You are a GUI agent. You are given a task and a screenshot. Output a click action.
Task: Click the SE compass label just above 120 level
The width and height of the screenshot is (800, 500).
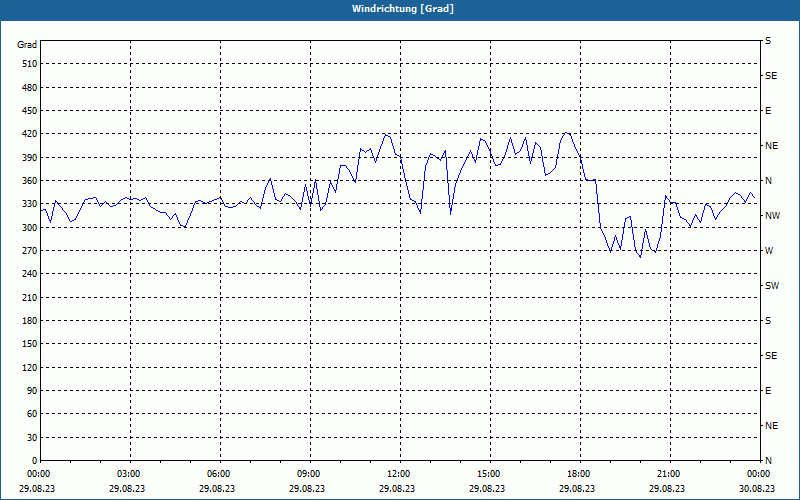[771, 356]
